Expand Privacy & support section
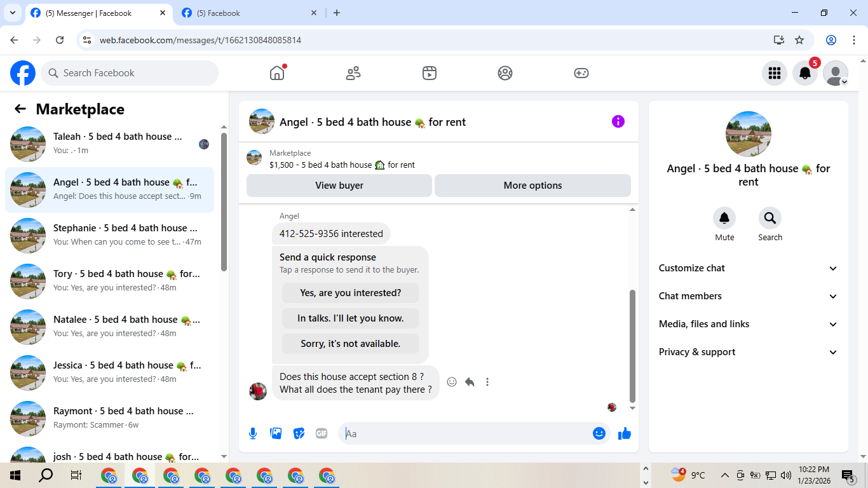Image resolution: width=868 pixels, height=488 pixels. 749,352
